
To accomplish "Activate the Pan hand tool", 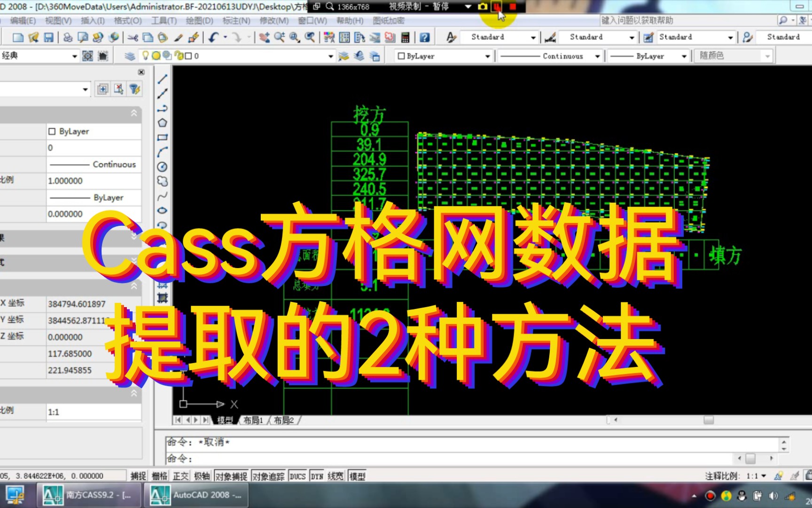I will [x=264, y=38].
